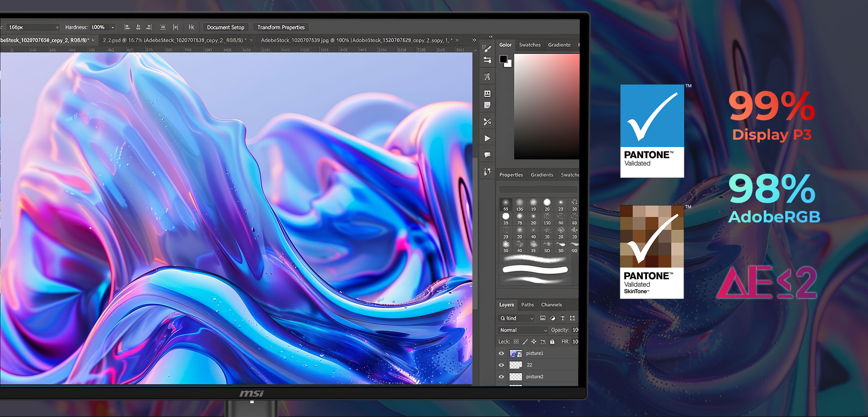Click lock position move icon
Screen dimensions: 868x417
534,341
